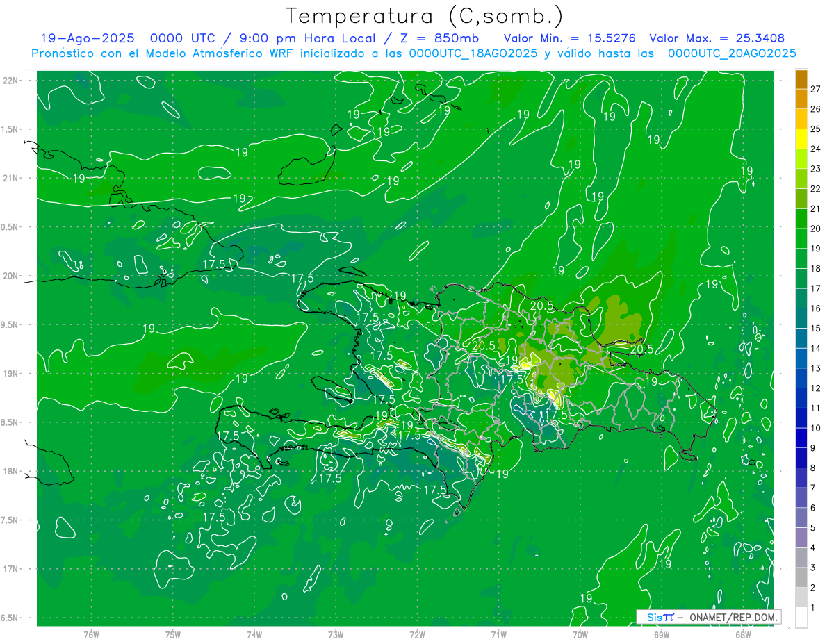Click the '71W' longitude axis label
834x644 pixels.
(x=498, y=635)
